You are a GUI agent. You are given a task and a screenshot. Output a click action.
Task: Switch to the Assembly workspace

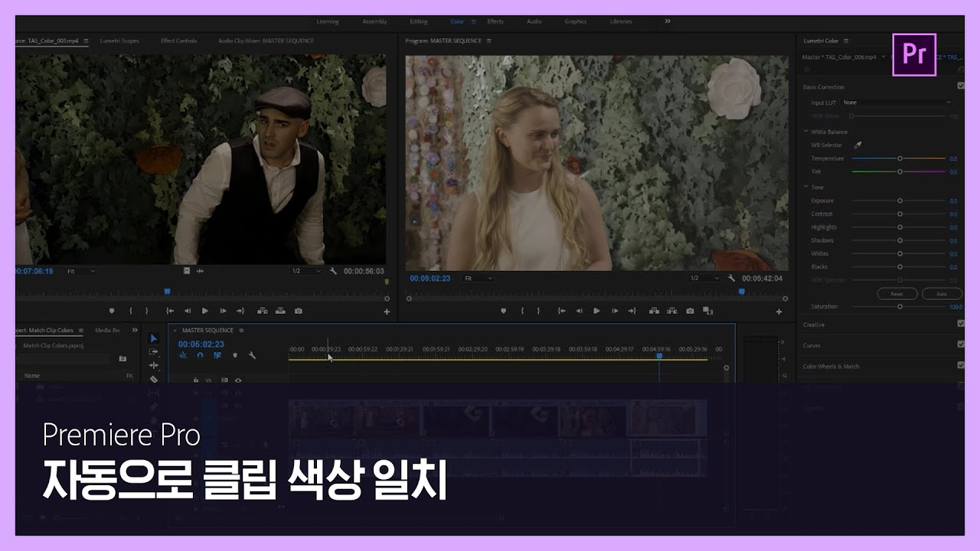(374, 21)
